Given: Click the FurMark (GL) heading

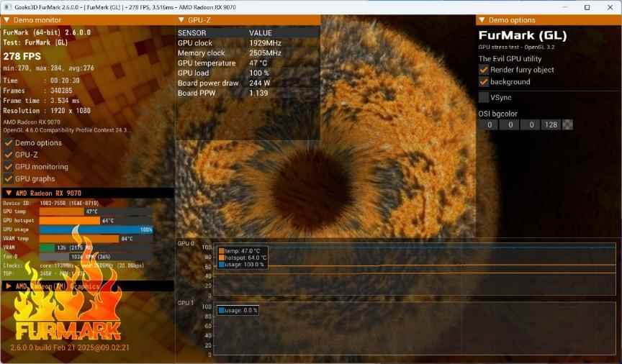Looking at the screenshot, I should [x=523, y=35].
